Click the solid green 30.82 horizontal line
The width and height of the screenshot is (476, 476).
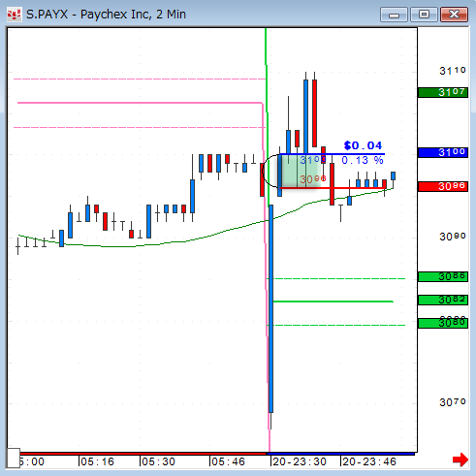[x=333, y=301]
